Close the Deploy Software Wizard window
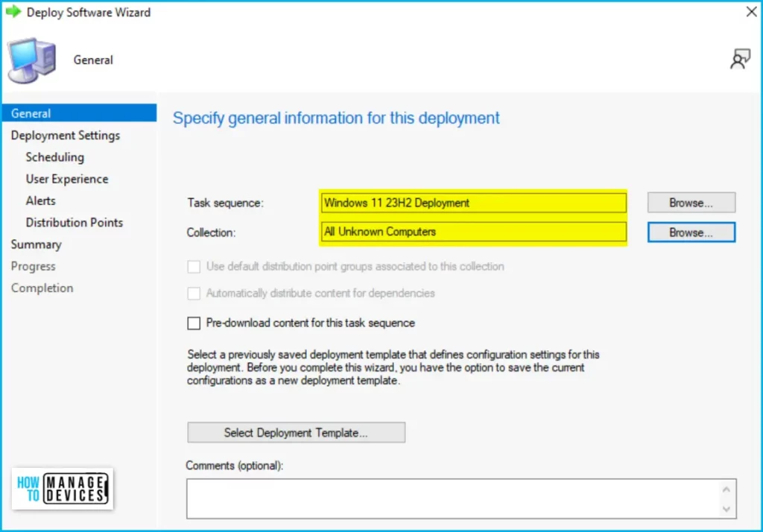Image resolution: width=763 pixels, height=532 pixels. 751,12
